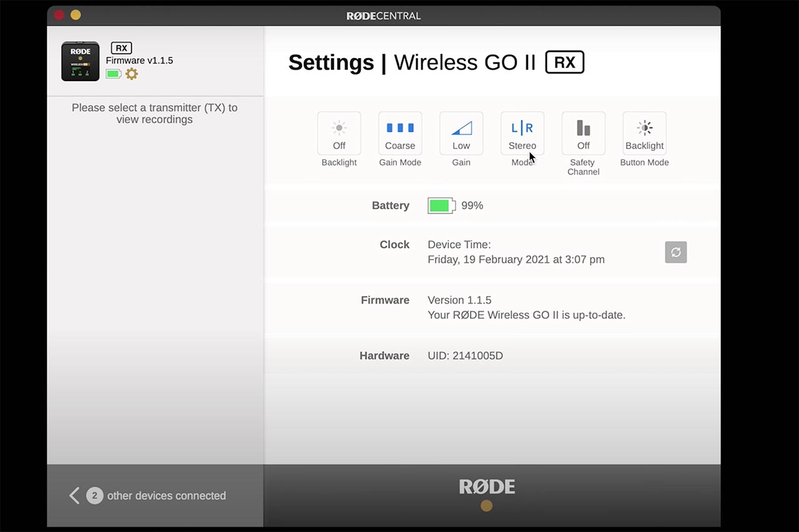Click the RX badge in the settings title
This screenshot has height=532, width=799.
click(x=564, y=62)
